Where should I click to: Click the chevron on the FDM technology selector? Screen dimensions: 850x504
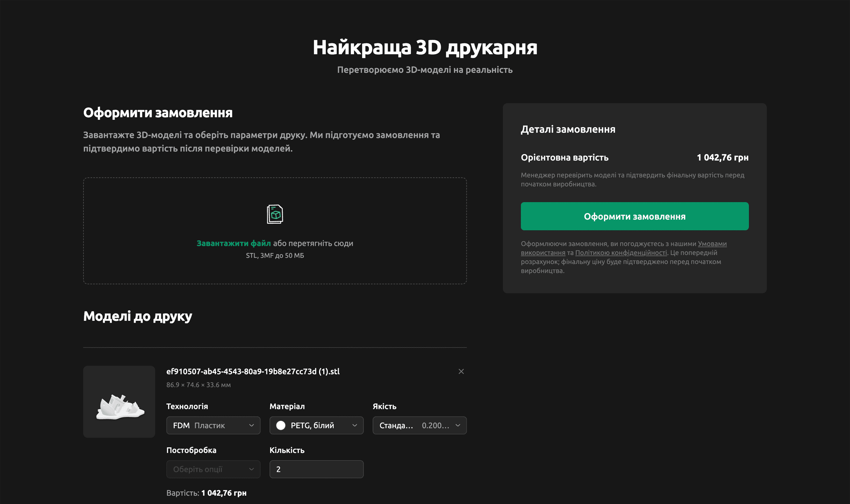[x=251, y=425]
